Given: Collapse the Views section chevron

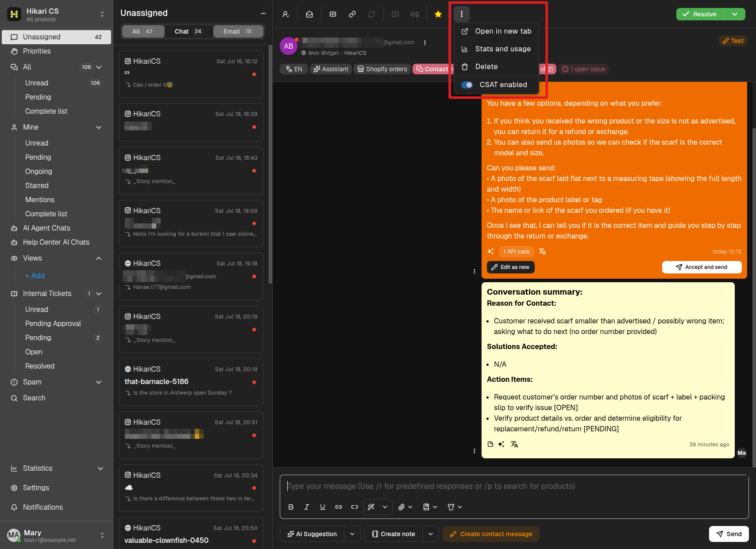Looking at the screenshot, I should click(99, 258).
